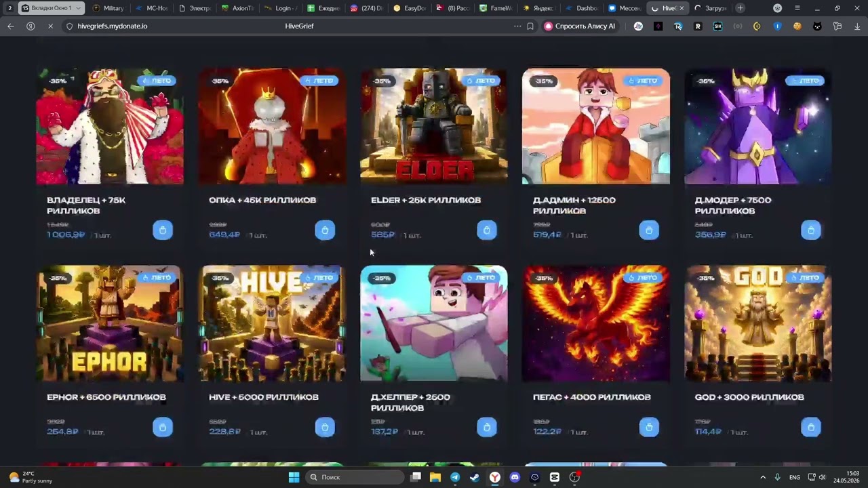The image size is (868, 488).
Task: Go back to the previous page
Action: click(x=10, y=26)
